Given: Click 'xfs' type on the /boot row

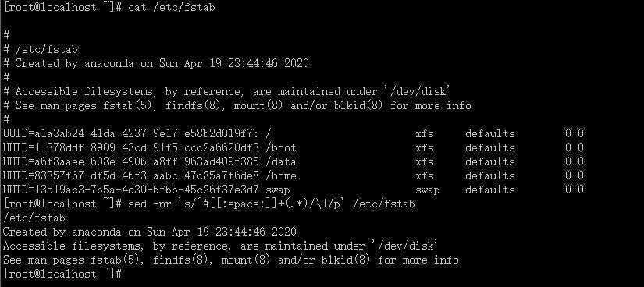Looking at the screenshot, I should coord(425,147).
